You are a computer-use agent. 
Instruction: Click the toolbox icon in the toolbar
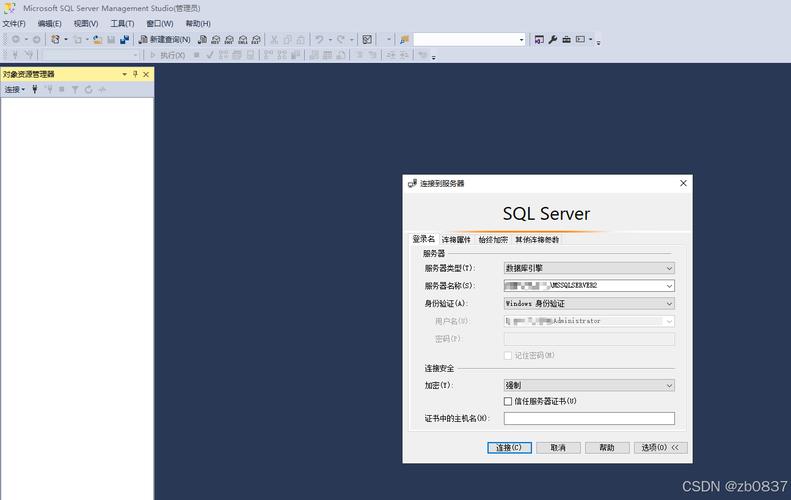[x=567, y=39]
